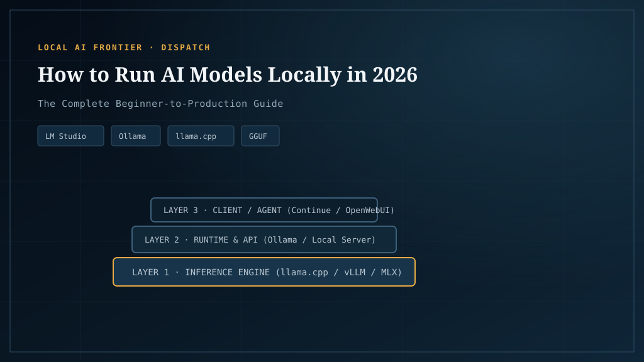Viewport: 644px width, 362px height.
Task: Select the Layer 2 Runtime & API box
Action: [264, 239]
